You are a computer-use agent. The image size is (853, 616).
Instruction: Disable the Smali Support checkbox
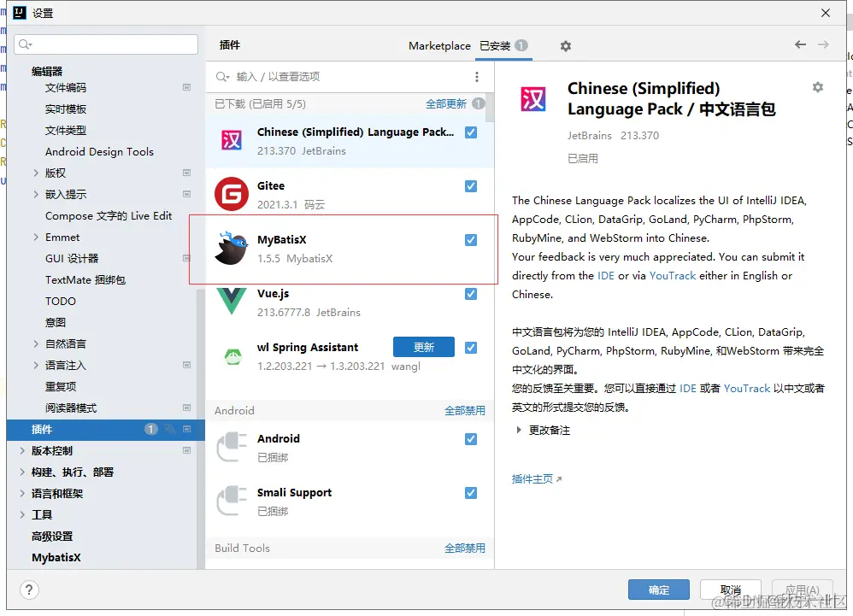pyautogui.click(x=471, y=493)
